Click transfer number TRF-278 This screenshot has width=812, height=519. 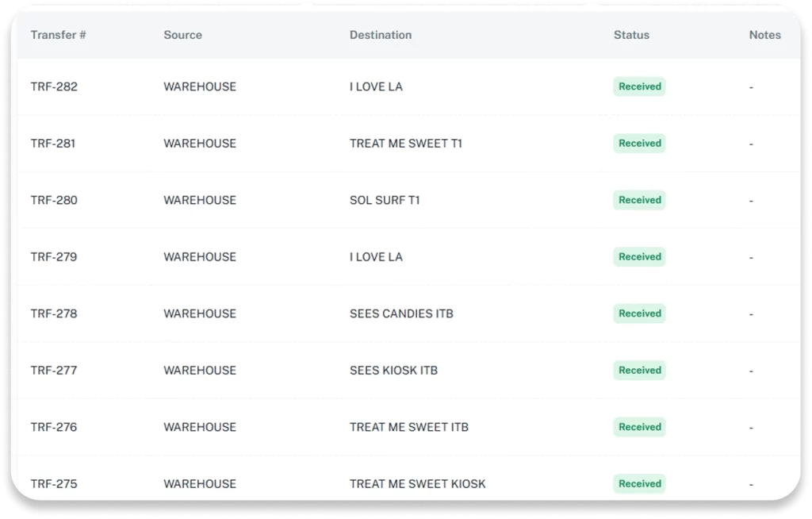point(54,313)
